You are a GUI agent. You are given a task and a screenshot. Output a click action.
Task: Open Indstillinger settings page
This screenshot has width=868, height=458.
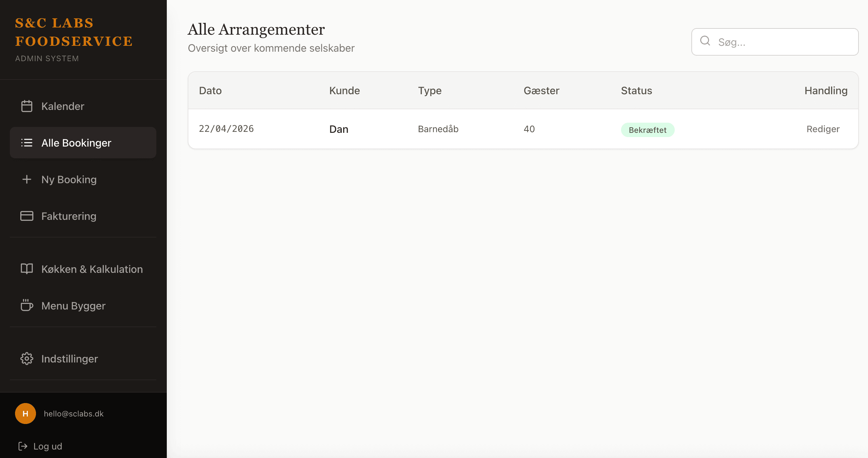click(x=83, y=359)
